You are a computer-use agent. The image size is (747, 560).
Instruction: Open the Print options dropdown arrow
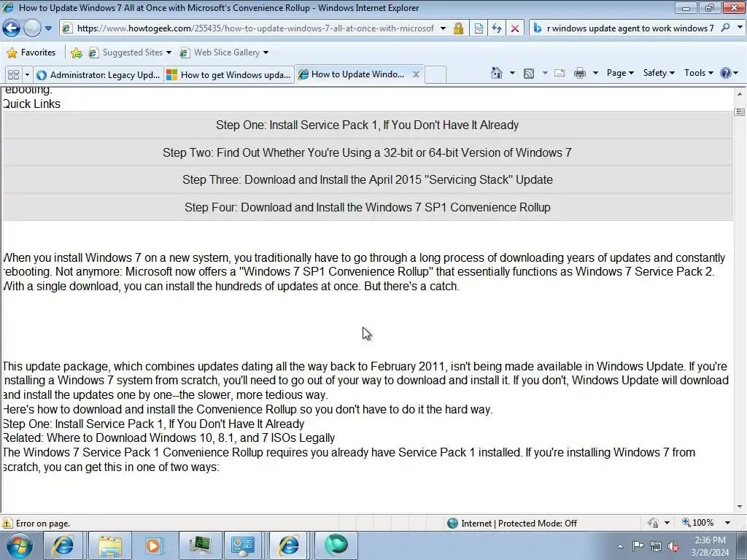pos(595,73)
